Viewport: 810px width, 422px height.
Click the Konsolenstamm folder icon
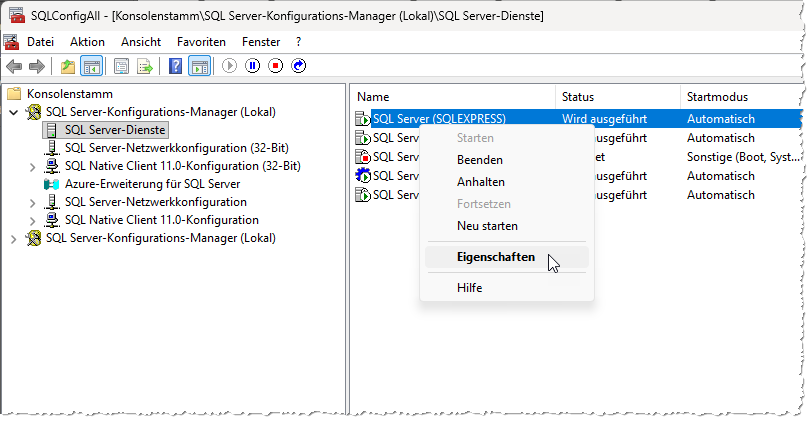(x=14, y=94)
